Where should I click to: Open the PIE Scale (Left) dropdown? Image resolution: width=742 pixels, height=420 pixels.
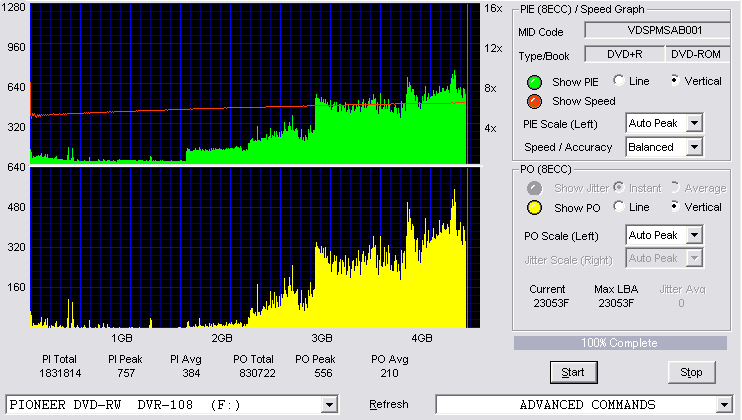[694, 123]
